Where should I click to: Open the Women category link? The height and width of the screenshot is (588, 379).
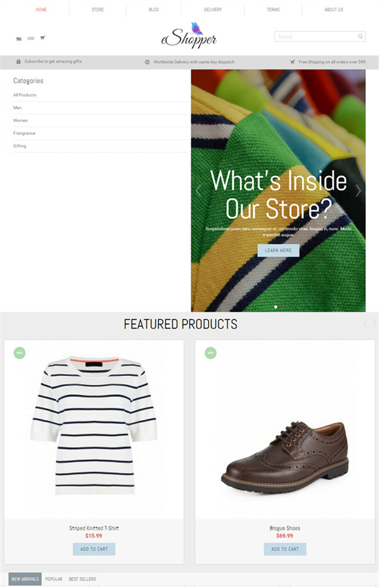point(21,121)
